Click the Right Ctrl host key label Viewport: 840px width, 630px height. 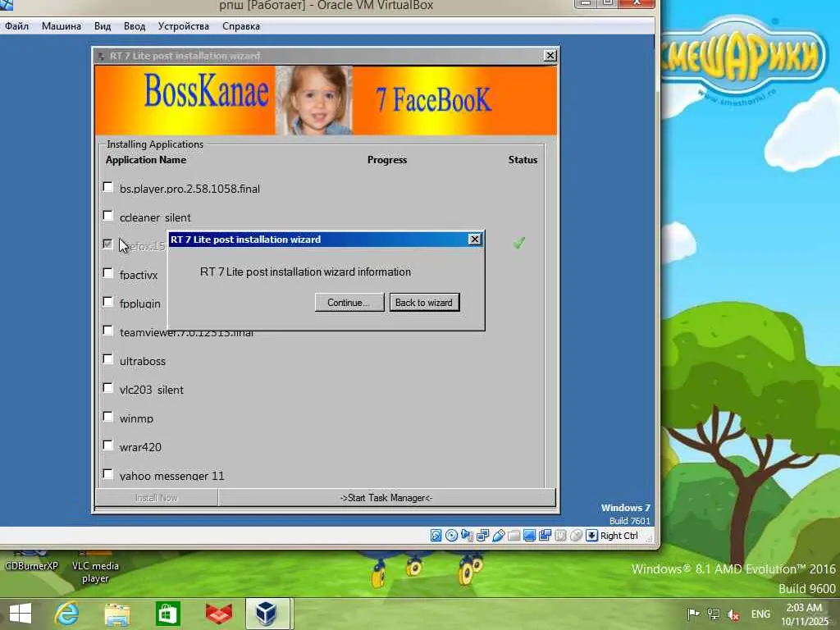(619, 536)
